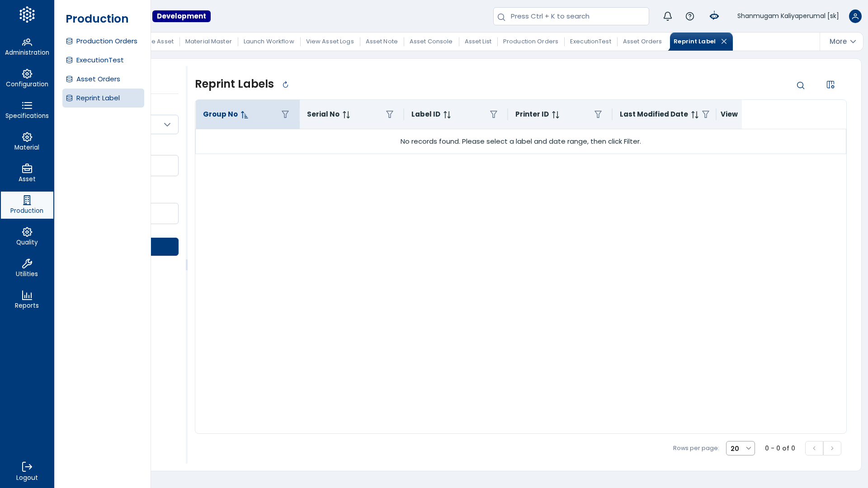868x488 pixels.
Task: Open the Administration module in sidebar
Action: pyautogui.click(x=27, y=47)
